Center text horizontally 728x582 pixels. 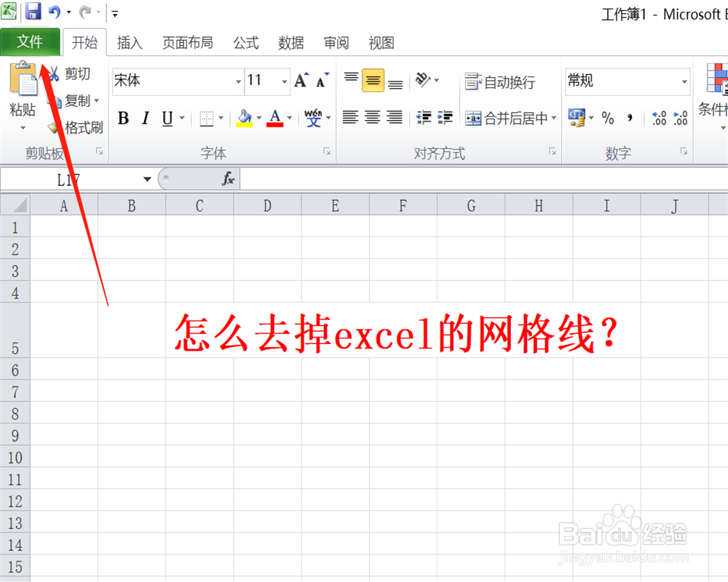point(372,117)
